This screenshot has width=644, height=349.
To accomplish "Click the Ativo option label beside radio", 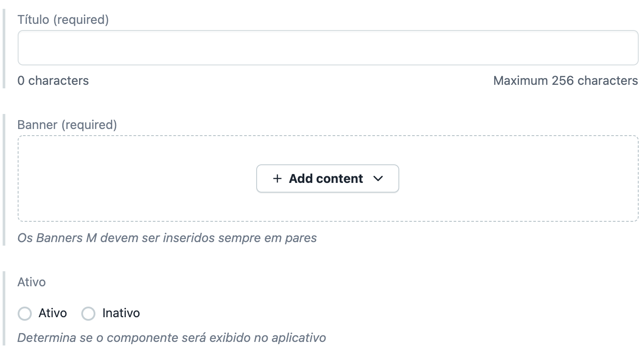I will pos(53,313).
